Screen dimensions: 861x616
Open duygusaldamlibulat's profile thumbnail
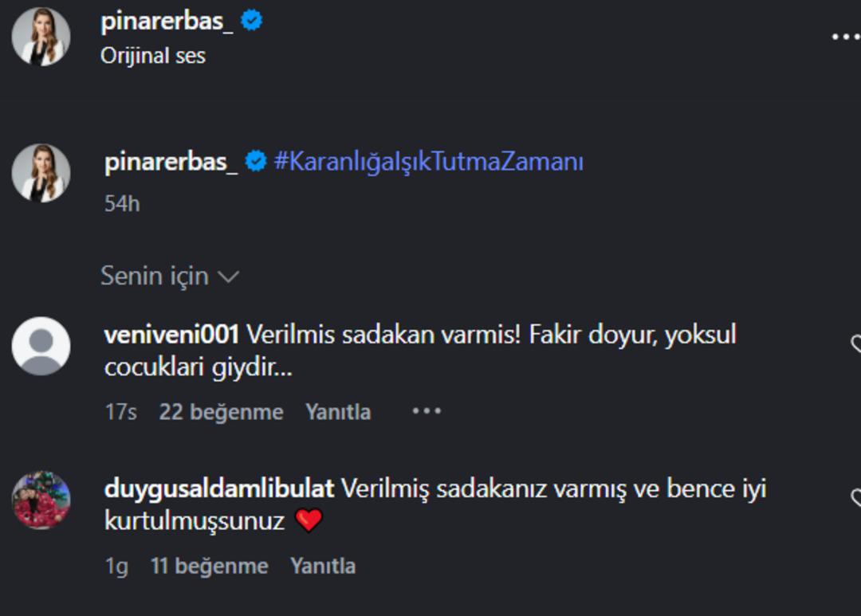click(x=39, y=496)
